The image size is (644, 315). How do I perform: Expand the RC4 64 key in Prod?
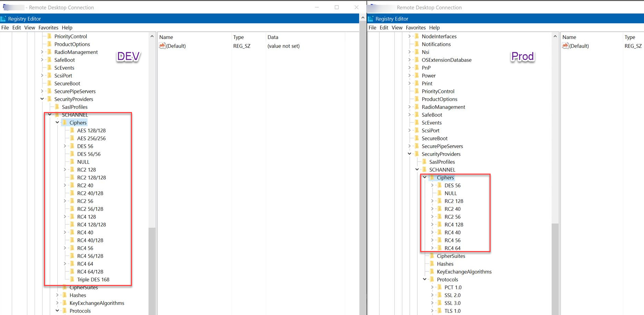pyautogui.click(x=432, y=248)
